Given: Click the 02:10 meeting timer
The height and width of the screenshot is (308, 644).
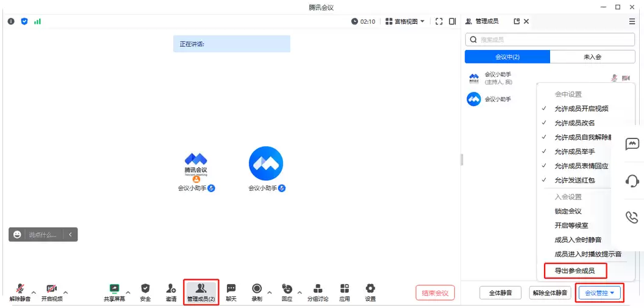Looking at the screenshot, I should pyautogui.click(x=363, y=21).
